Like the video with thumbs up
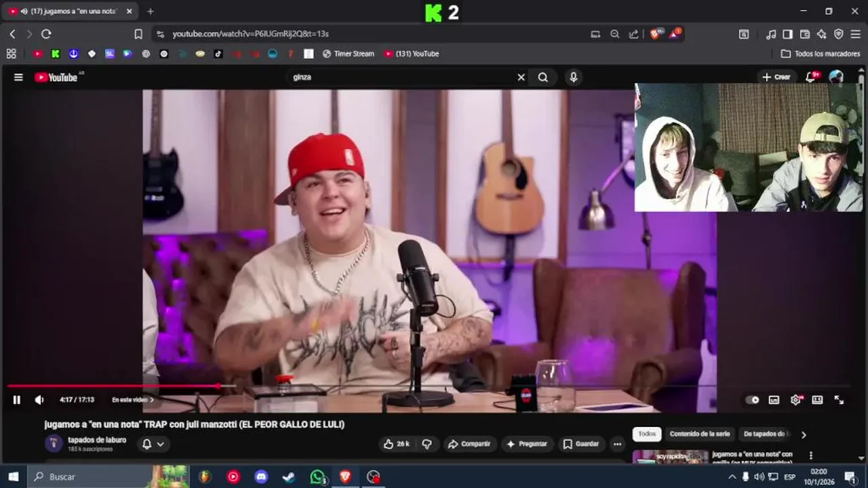 click(x=397, y=444)
